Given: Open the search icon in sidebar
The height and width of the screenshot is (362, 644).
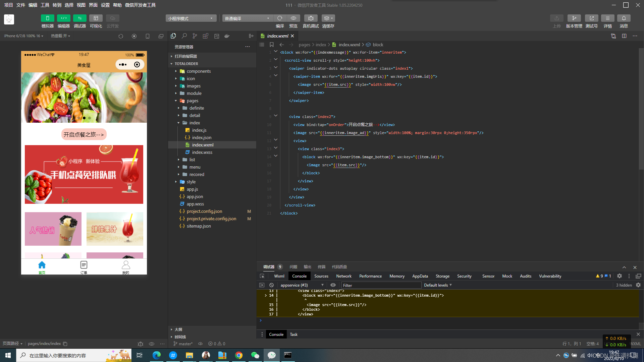Looking at the screenshot, I should click(x=184, y=36).
